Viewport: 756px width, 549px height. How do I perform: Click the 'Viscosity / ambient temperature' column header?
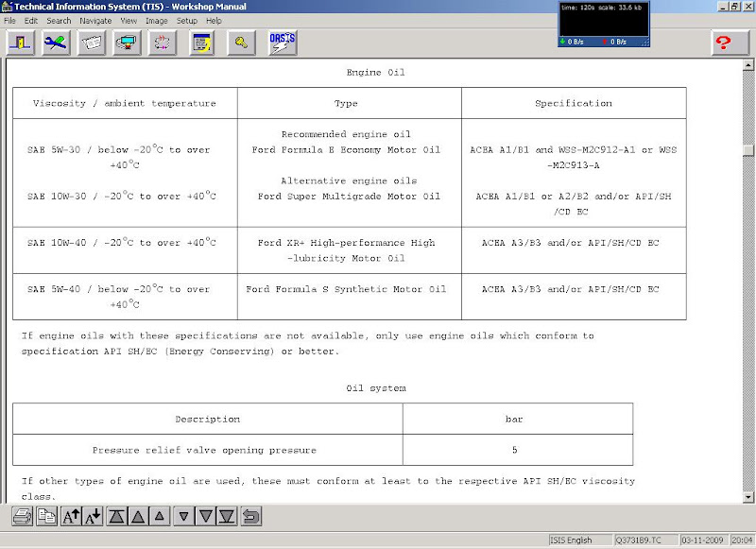coord(125,103)
